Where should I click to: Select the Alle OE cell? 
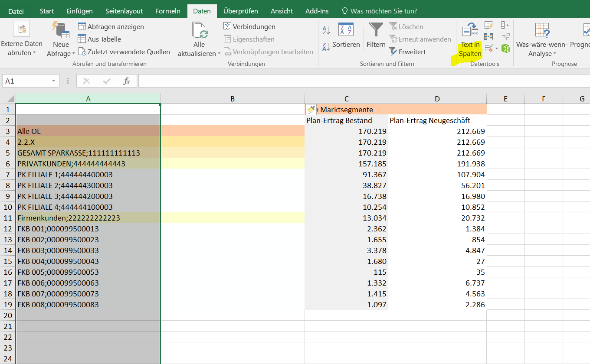88,131
